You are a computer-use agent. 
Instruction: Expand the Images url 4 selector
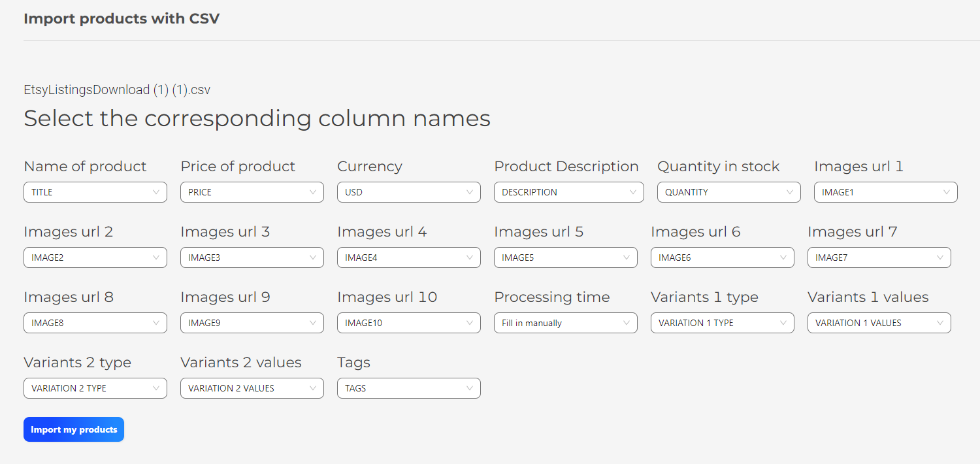click(408, 257)
